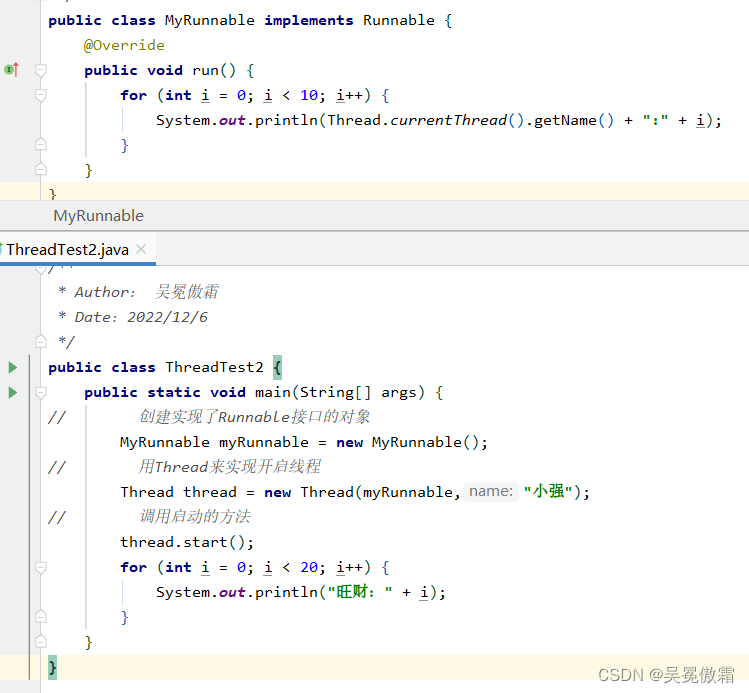Collapse the main method fold marker

41,393
